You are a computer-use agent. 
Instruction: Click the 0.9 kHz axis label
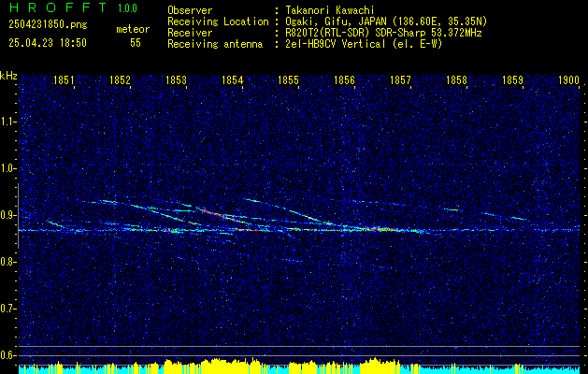point(8,215)
